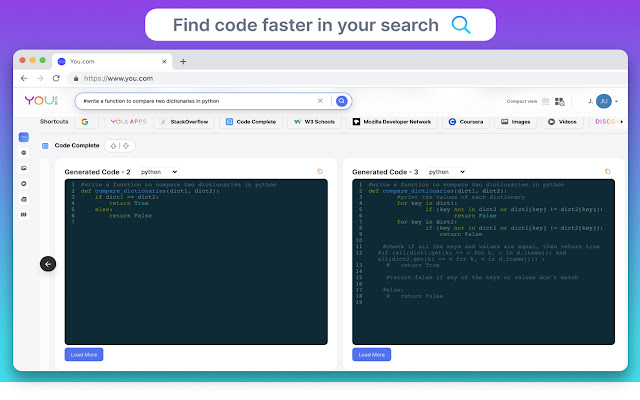The height and width of the screenshot is (400, 640).
Task: Copy Generated Code - 2 to clipboard
Action: coord(320,171)
